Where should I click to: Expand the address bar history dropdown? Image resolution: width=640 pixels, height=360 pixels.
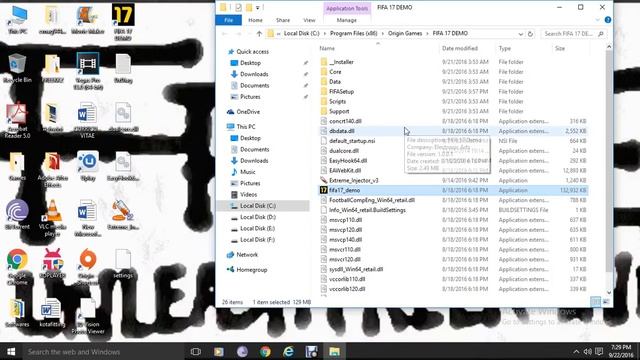point(520,34)
